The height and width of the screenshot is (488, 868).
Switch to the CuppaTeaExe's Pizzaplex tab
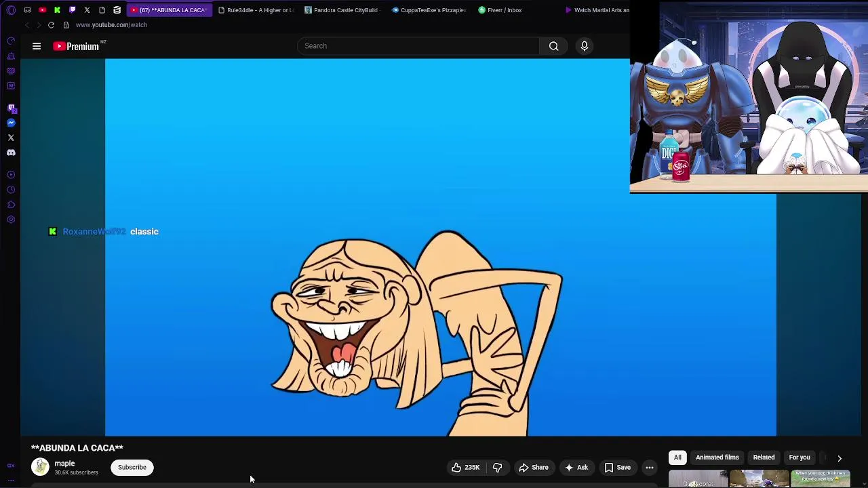[429, 10]
